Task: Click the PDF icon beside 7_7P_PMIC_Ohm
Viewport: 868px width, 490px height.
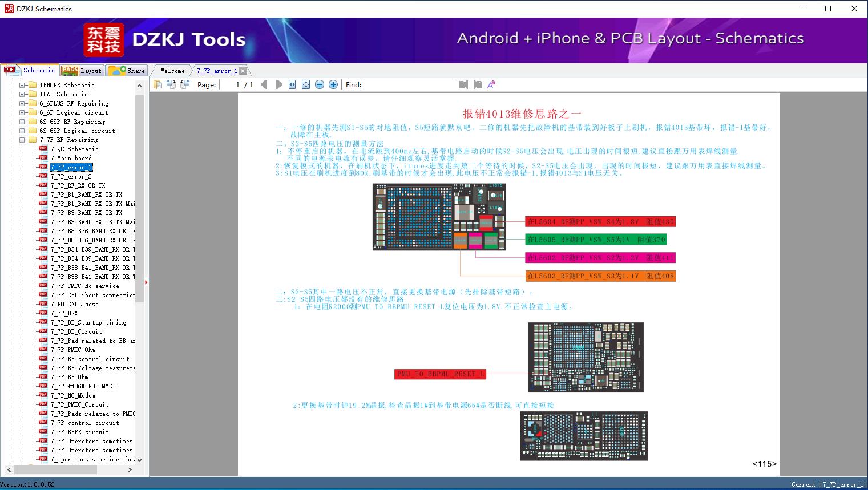Action: (43, 350)
